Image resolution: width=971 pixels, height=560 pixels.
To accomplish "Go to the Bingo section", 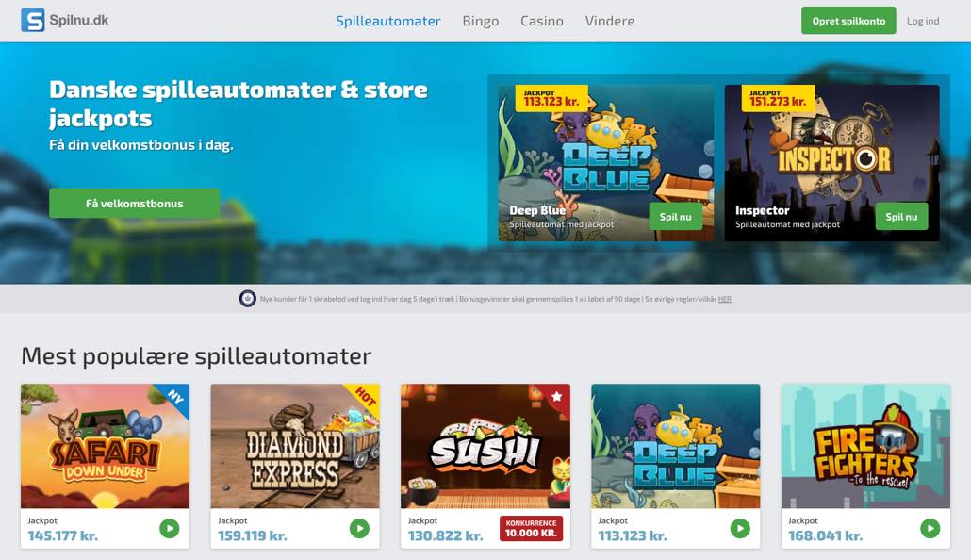I will pyautogui.click(x=481, y=21).
